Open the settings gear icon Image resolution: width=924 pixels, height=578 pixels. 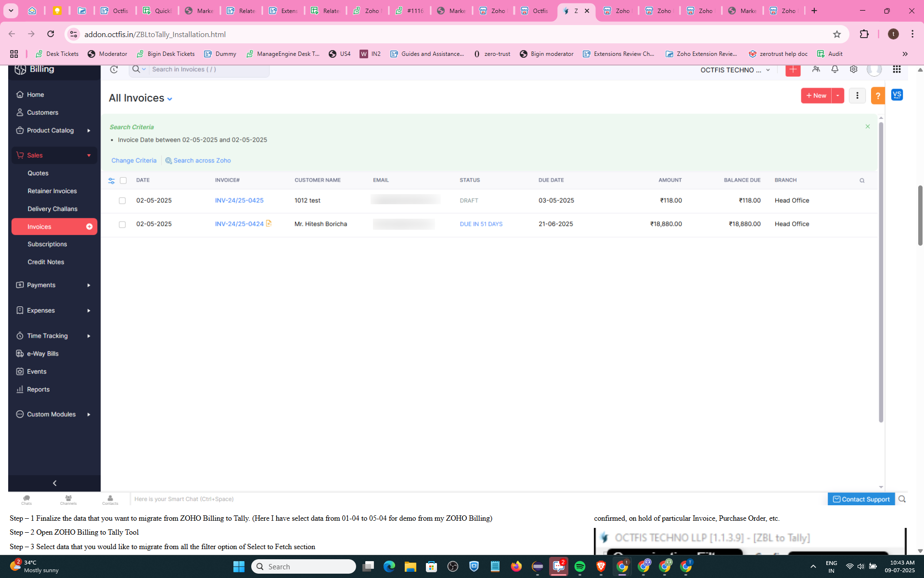853,69
